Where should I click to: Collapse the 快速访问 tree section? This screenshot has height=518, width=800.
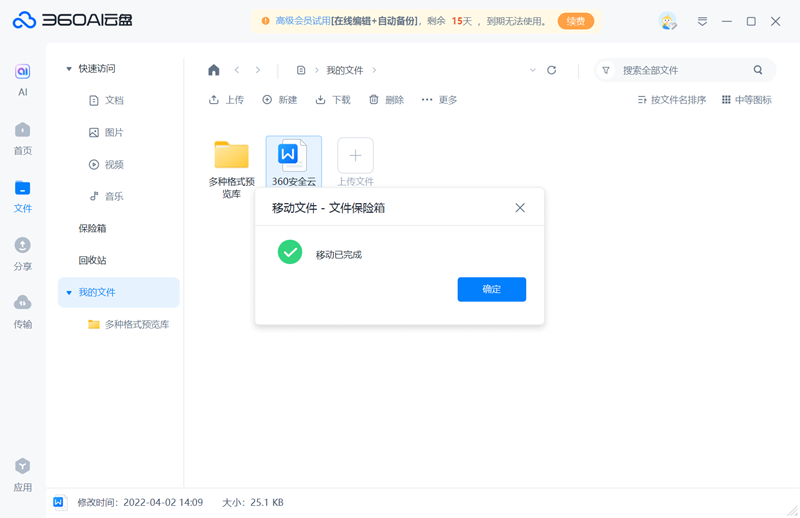point(69,69)
